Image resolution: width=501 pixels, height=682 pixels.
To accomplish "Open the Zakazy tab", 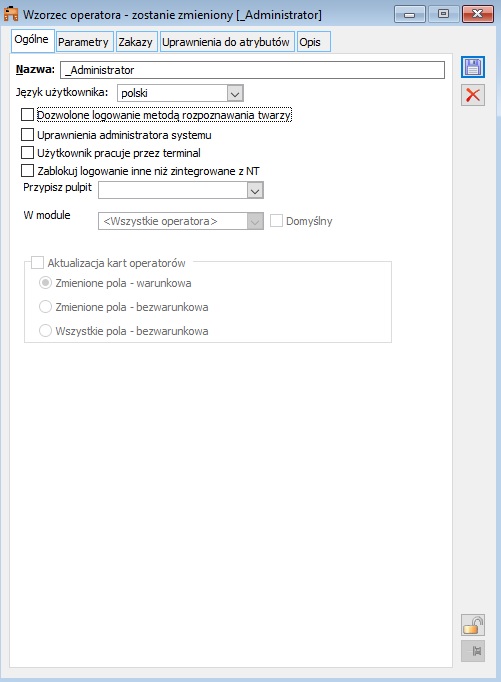I will (137, 42).
